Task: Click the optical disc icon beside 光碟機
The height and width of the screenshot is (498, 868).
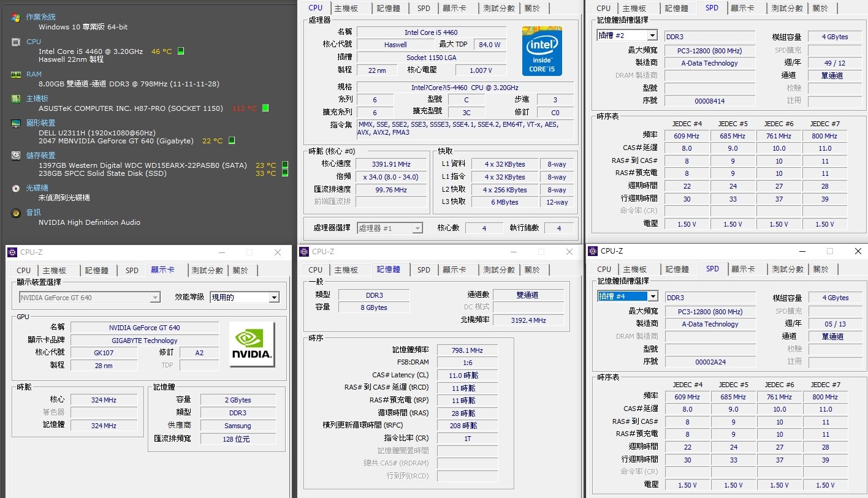Action: pyautogui.click(x=16, y=188)
